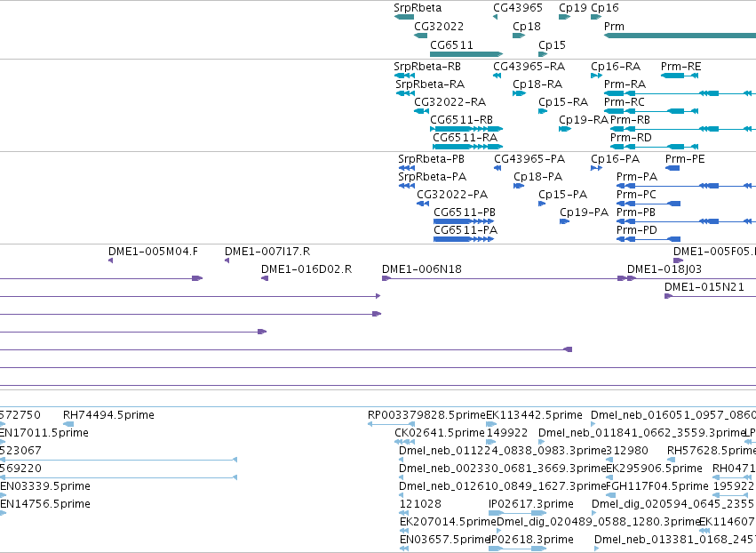Click the Prm-RC transcript

[651, 111]
